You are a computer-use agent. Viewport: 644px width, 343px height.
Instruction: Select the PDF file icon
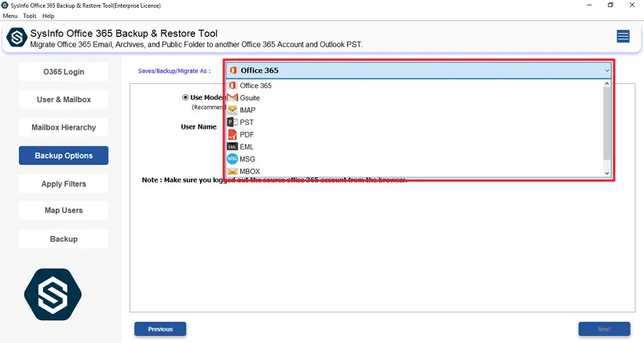[232, 134]
